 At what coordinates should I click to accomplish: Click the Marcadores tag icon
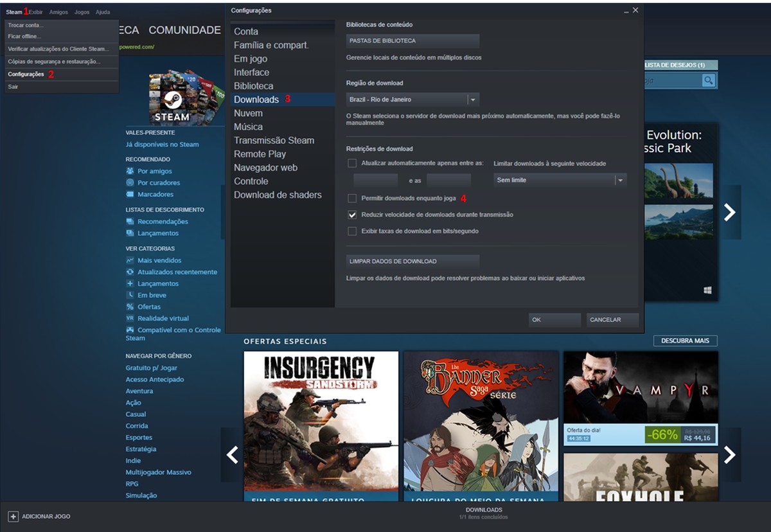pyautogui.click(x=130, y=194)
